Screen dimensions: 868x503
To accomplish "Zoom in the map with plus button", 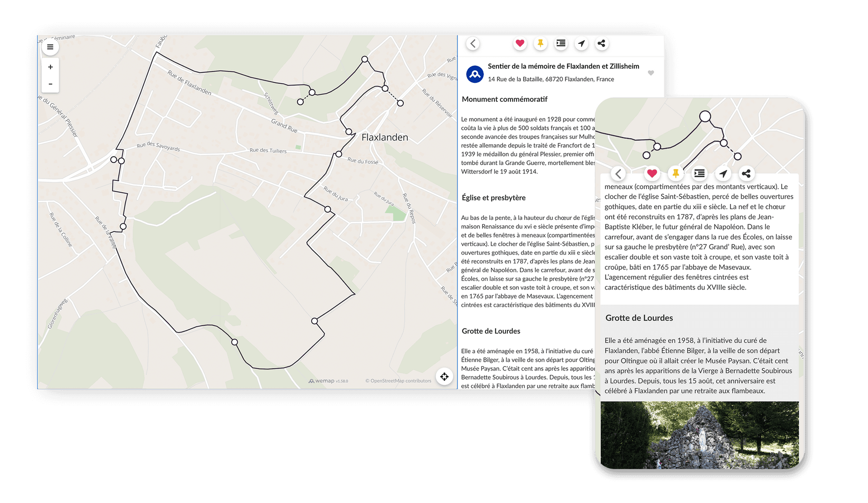I will point(50,67).
